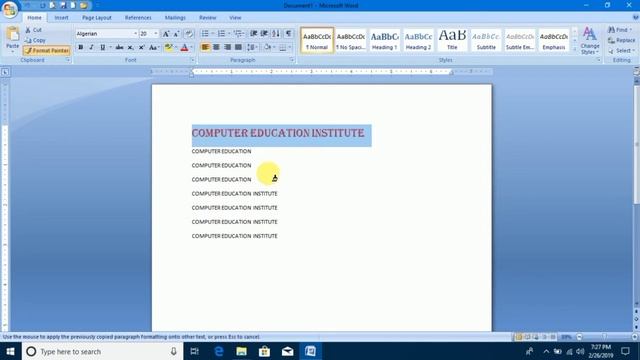
Task: Click the Multilevel List icon
Action: pos(238,33)
